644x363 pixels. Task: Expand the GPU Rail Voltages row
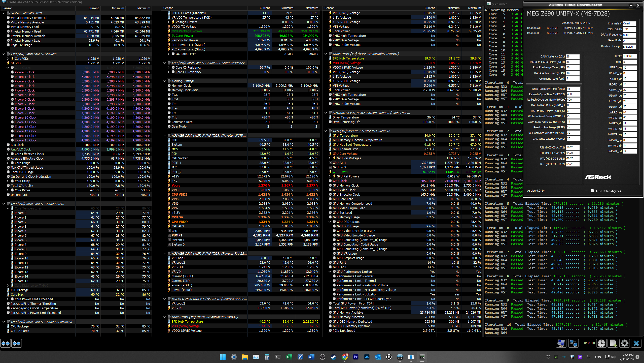(330, 158)
